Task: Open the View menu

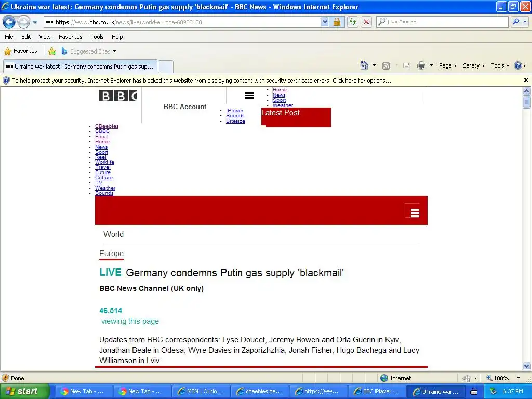Action: (x=45, y=37)
